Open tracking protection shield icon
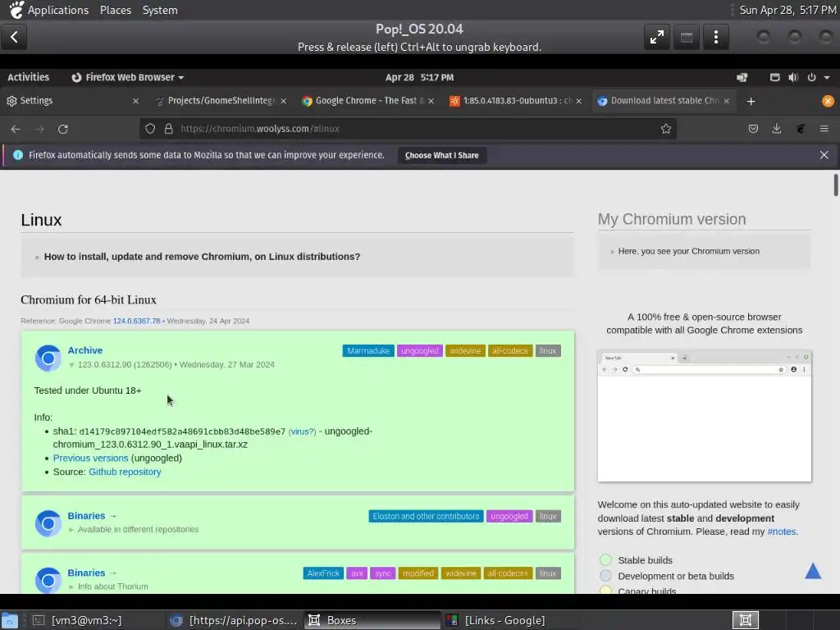 151,129
